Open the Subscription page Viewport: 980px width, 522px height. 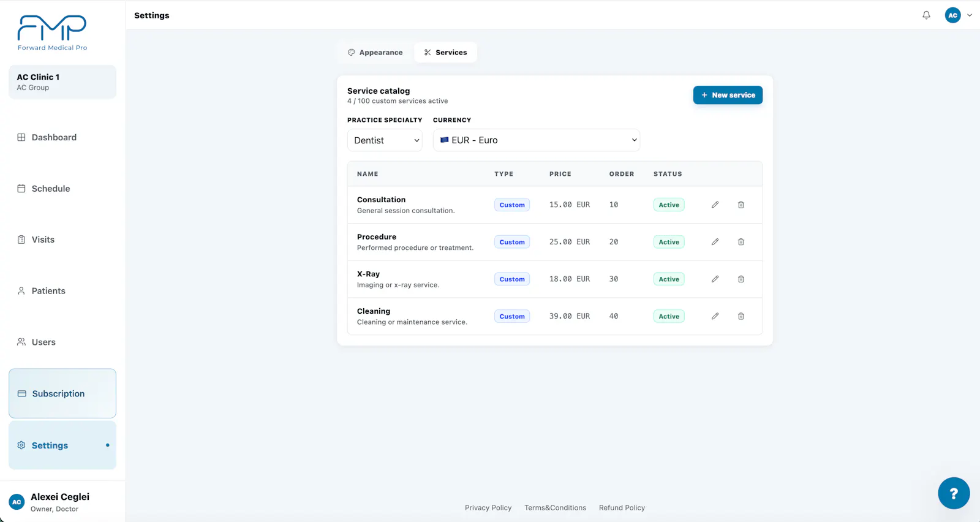(62, 393)
